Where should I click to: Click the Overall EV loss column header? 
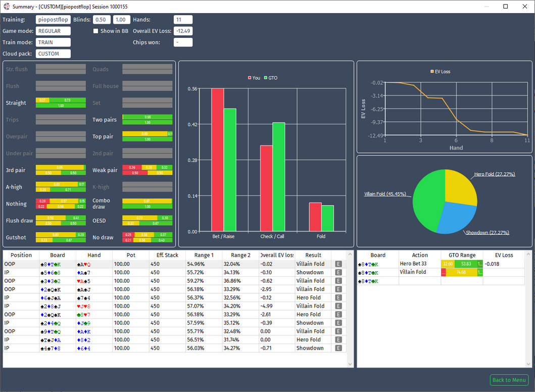(x=277, y=255)
